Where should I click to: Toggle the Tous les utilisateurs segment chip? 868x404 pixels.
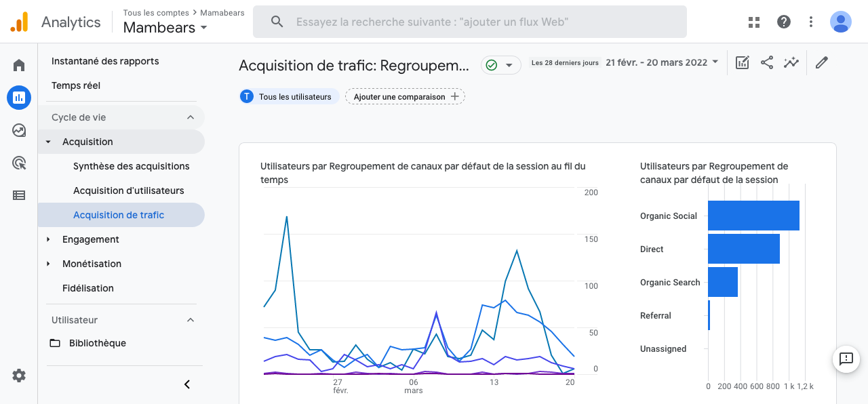point(288,96)
